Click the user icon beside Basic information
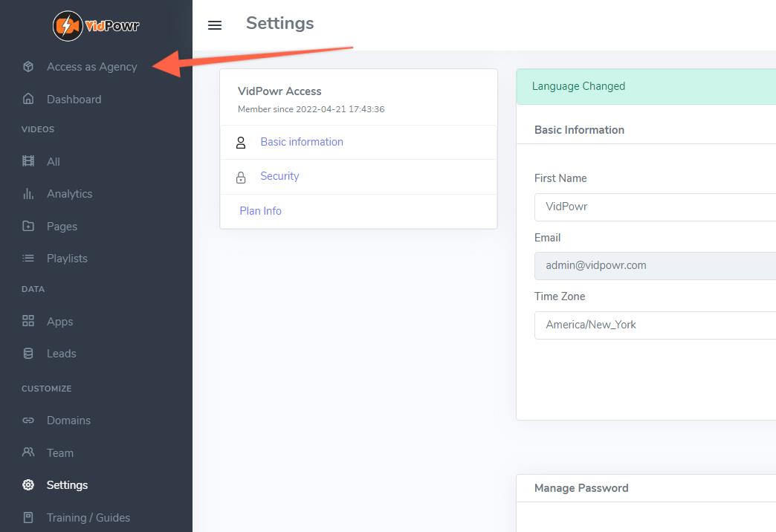 [241, 143]
